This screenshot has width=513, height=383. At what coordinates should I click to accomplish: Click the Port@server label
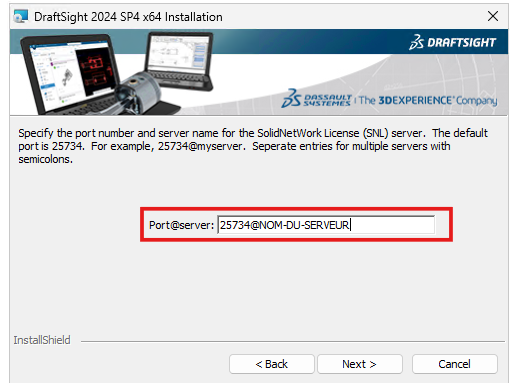[x=181, y=225]
